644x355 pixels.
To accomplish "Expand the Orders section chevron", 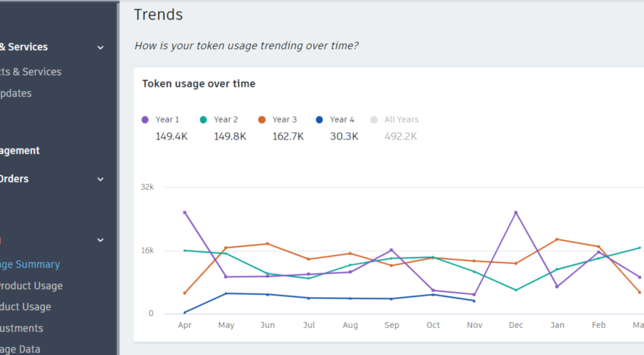I will point(101,179).
